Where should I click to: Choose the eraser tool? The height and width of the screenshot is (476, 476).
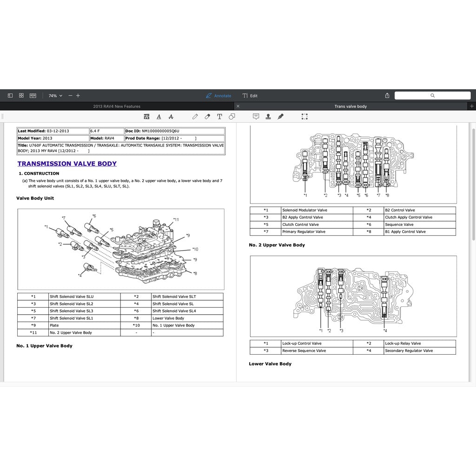coord(207,117)
